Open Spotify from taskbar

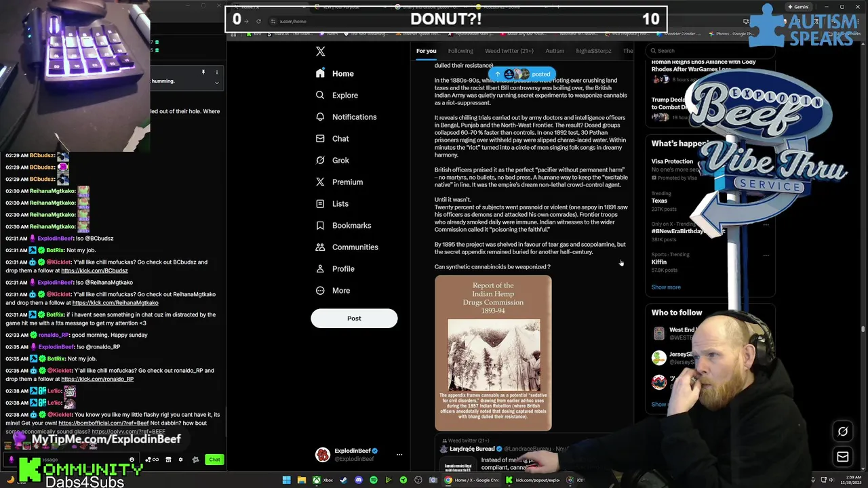pos(373,480)
